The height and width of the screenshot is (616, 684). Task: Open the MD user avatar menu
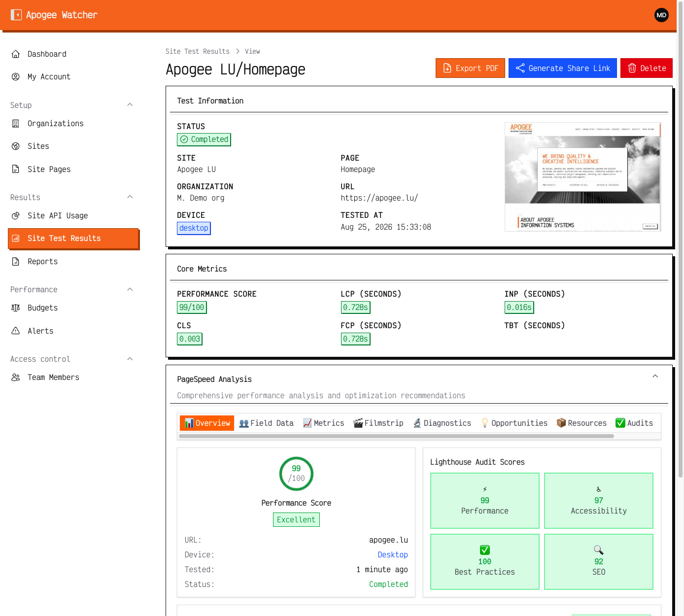(661, 15)
